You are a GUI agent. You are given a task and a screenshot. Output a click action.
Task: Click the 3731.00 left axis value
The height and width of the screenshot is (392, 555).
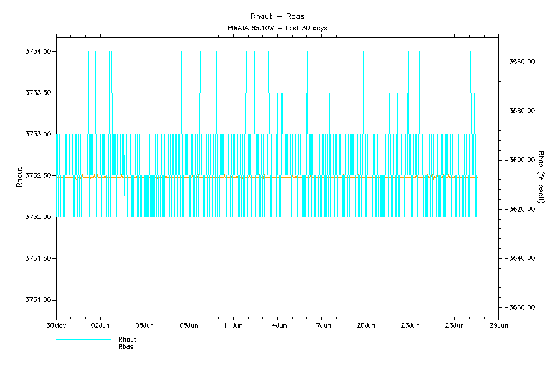tap(37, 300)
